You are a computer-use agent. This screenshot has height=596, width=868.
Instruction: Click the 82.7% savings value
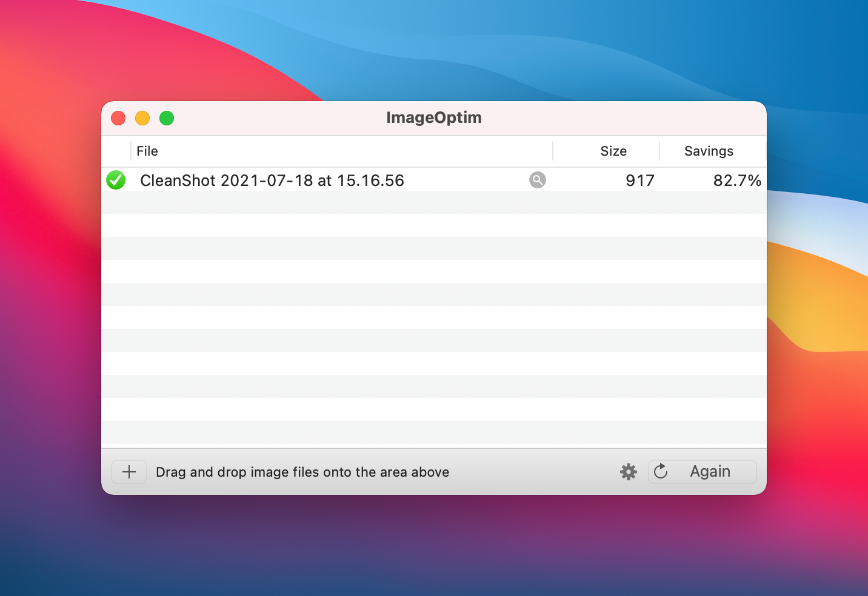737,180
